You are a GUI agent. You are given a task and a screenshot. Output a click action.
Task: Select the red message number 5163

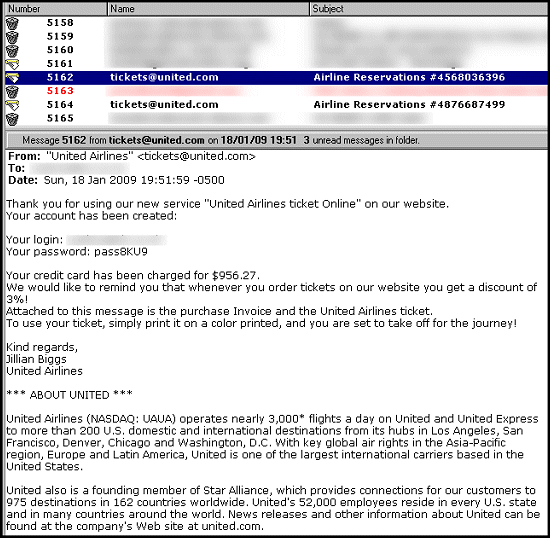(60, 91)
